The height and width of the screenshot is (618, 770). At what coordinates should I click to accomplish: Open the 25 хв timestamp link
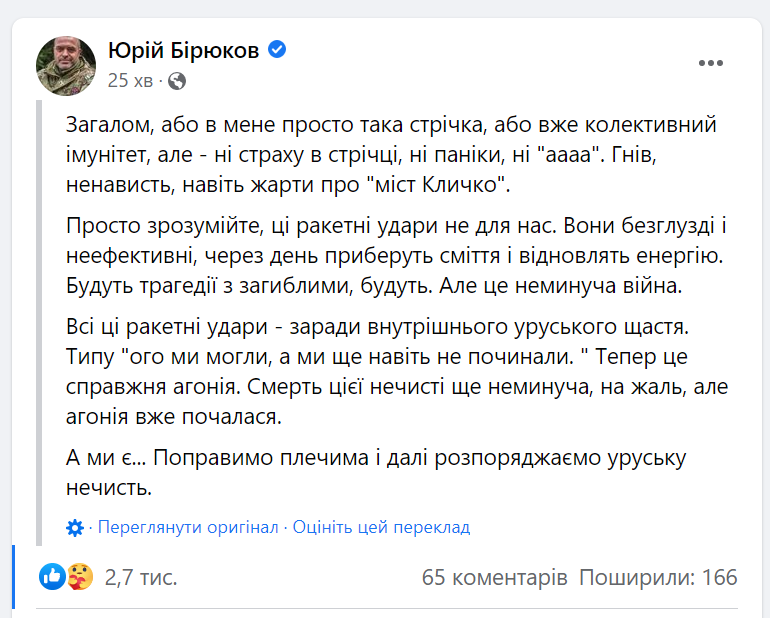pos(130,81)
